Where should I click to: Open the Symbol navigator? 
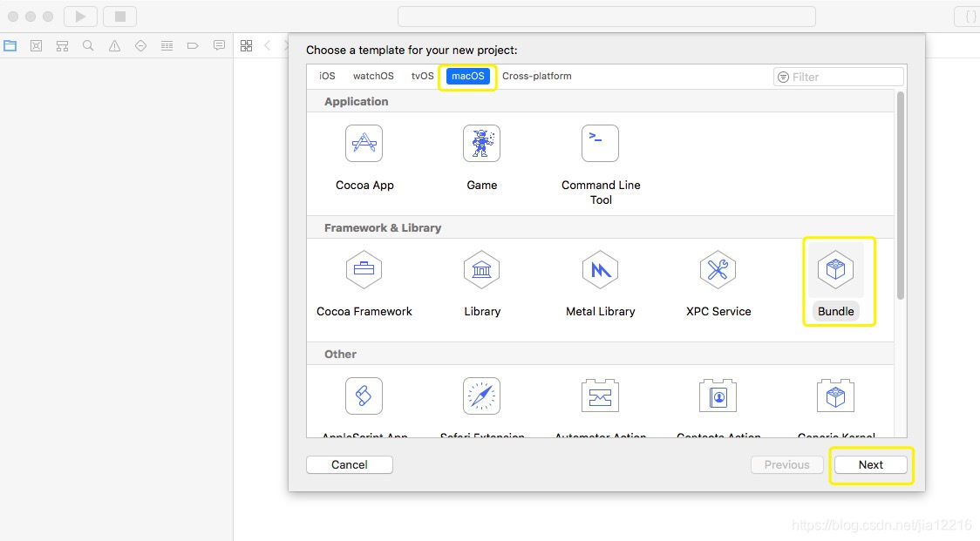point(62,45)
